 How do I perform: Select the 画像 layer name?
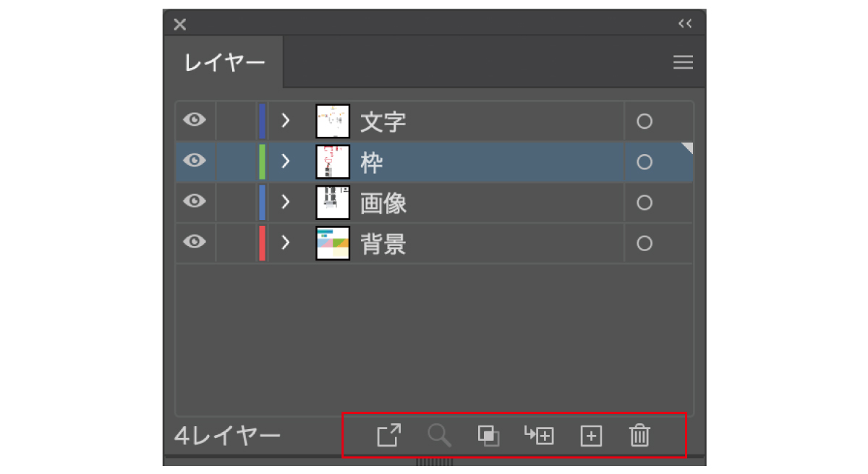tap(383, 203)
